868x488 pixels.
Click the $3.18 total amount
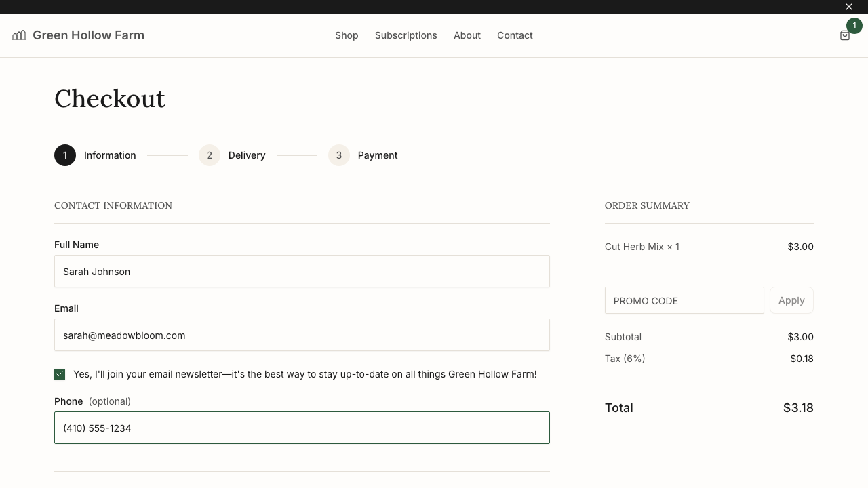pos(798,407)
